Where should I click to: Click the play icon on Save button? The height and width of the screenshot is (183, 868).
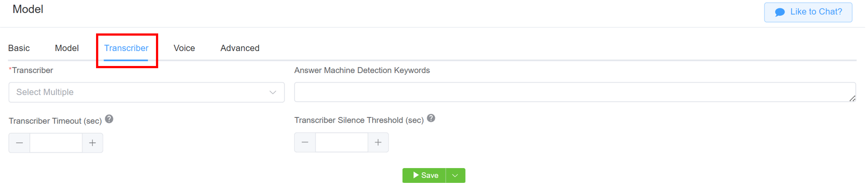point(416,175)
